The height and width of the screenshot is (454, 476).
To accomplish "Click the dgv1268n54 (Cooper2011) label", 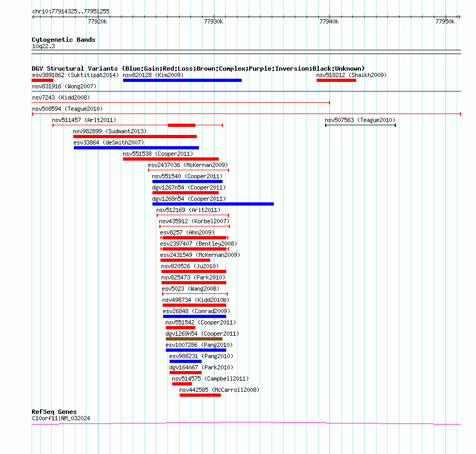I will click(189, 199).
